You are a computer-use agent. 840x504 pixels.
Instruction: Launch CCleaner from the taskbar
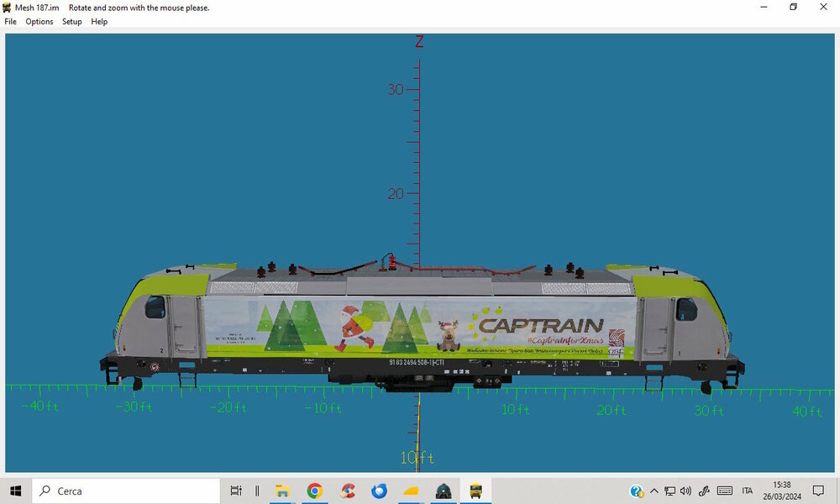pos(348,491)
